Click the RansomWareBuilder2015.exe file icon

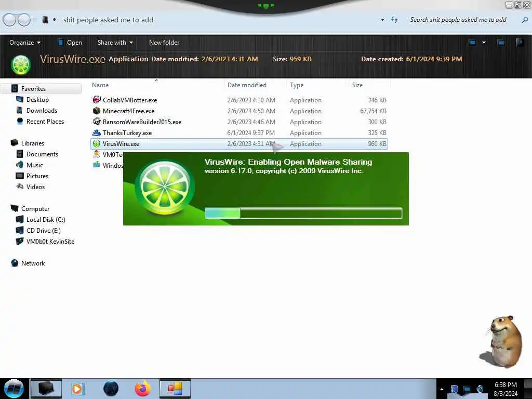coord(97,122)
